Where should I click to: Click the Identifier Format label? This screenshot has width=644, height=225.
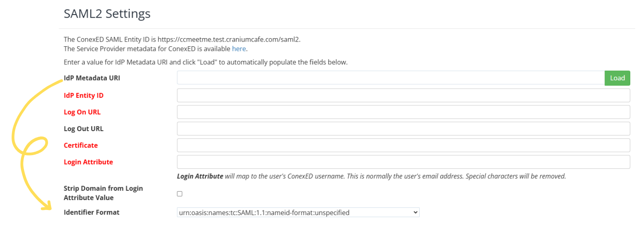click(x=91, y=213)
